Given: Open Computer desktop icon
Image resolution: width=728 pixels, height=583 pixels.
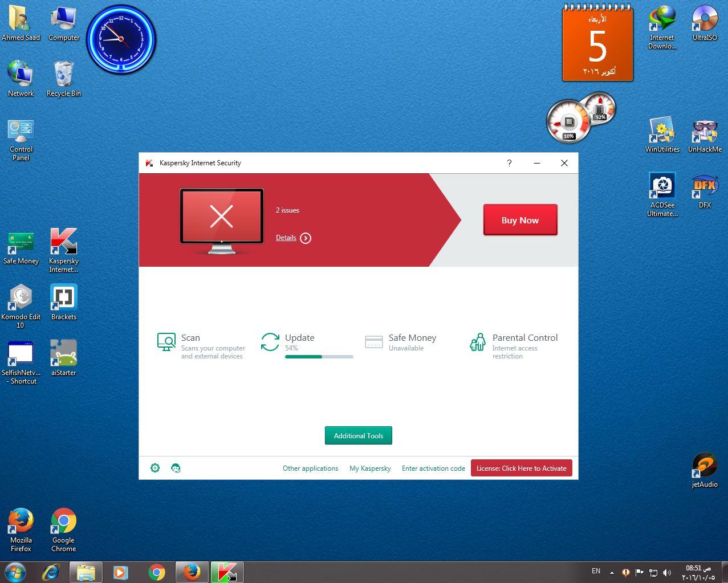Looking at the screenshot, I should coord(64,24).
